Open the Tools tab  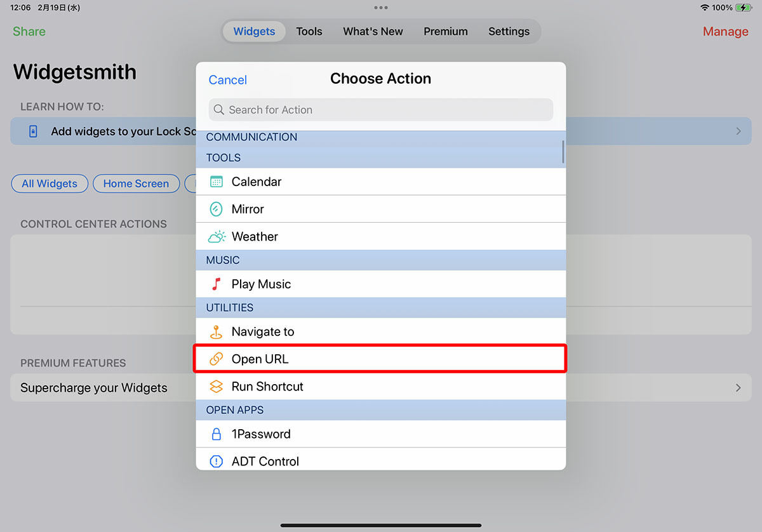point(309,31)
